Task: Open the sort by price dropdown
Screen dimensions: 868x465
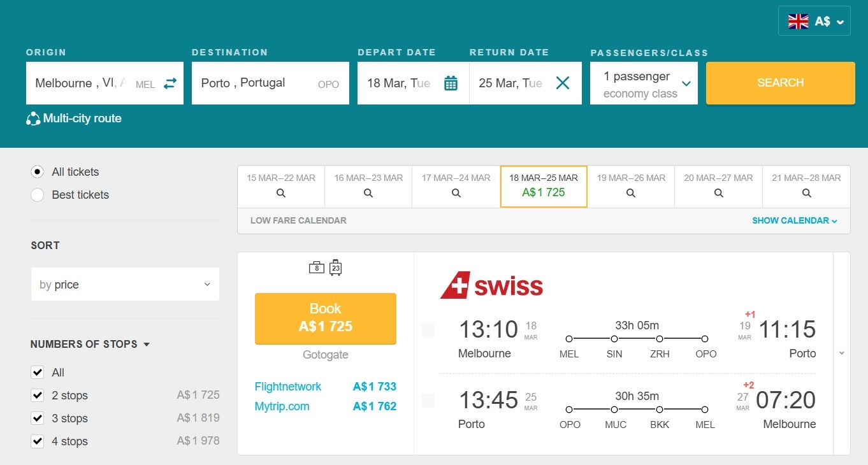Action: coord(125,285)
